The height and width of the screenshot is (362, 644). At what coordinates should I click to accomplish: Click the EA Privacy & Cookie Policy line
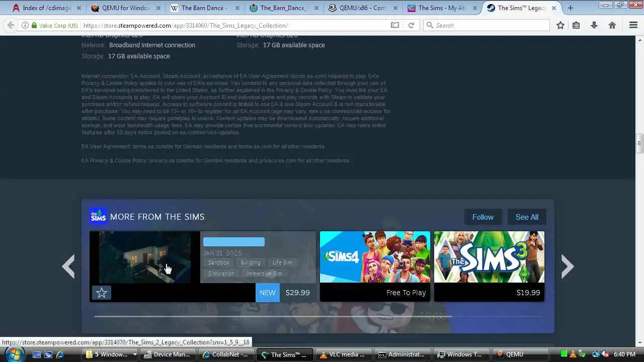coord(215,160)
